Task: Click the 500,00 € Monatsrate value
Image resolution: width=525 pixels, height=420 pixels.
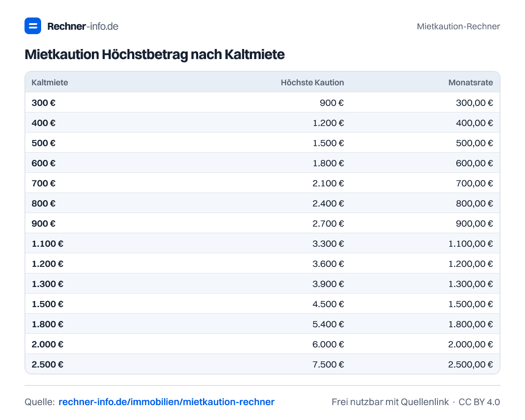Action: 475,143
